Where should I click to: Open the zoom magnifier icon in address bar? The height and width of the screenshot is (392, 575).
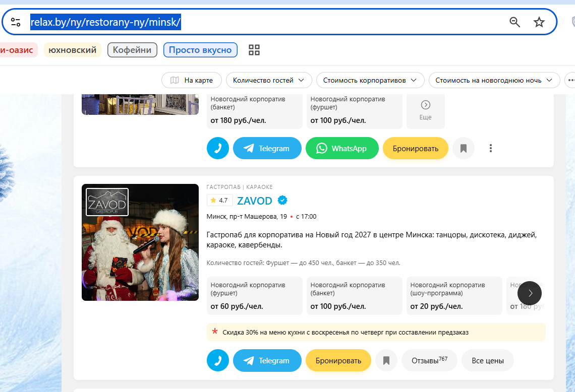tap(515, 22)
